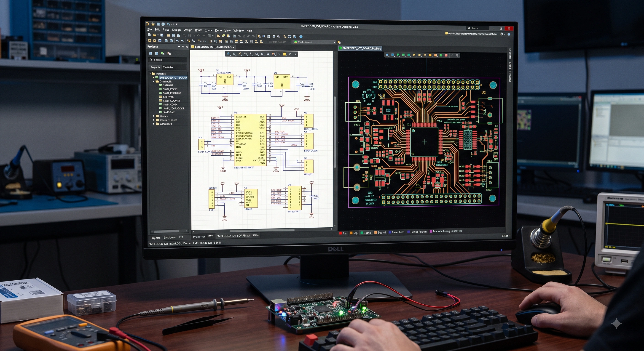Open the Help menu
This screenshot has height=351, width=644.
tap(249, 31)
